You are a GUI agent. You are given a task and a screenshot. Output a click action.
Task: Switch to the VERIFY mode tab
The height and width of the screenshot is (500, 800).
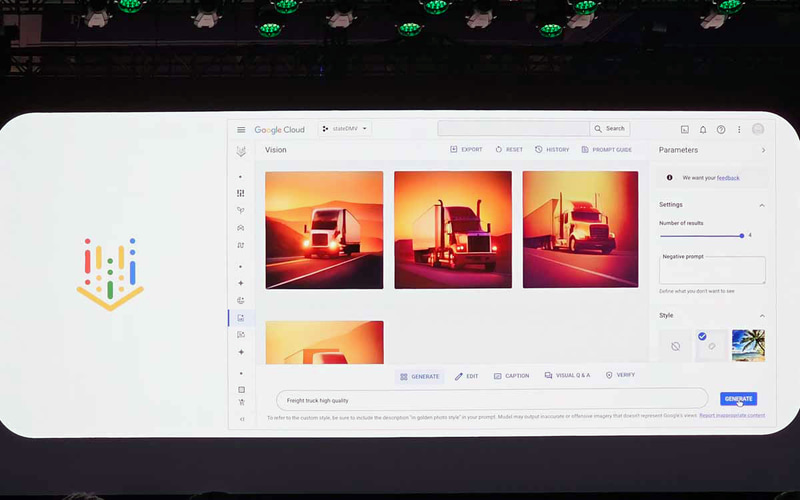[620, 375]
